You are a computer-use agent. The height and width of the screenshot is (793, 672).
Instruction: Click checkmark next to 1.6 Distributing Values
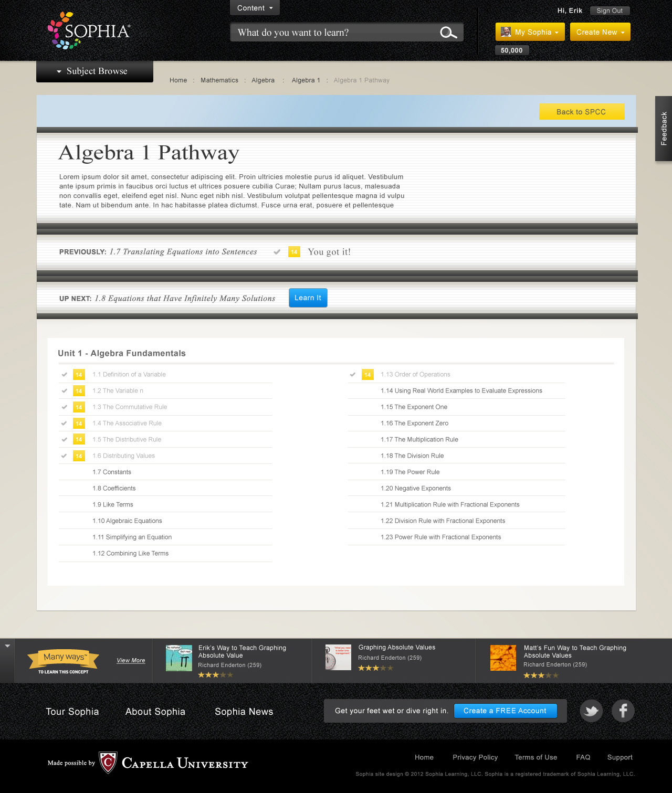coord(64,456)
